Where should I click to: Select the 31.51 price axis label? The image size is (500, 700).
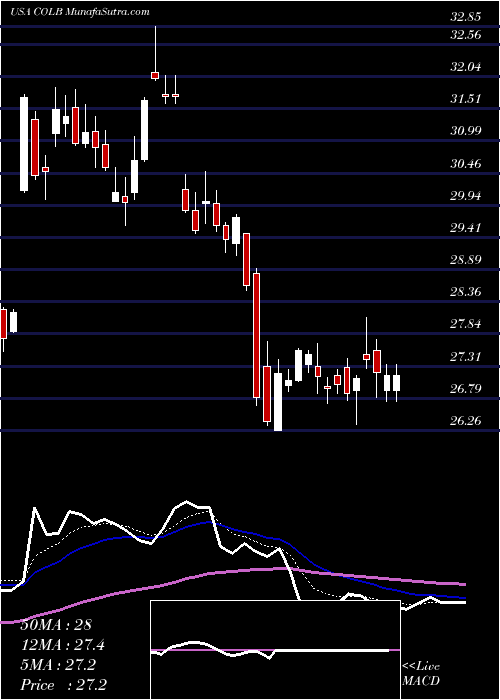[466, 99]
